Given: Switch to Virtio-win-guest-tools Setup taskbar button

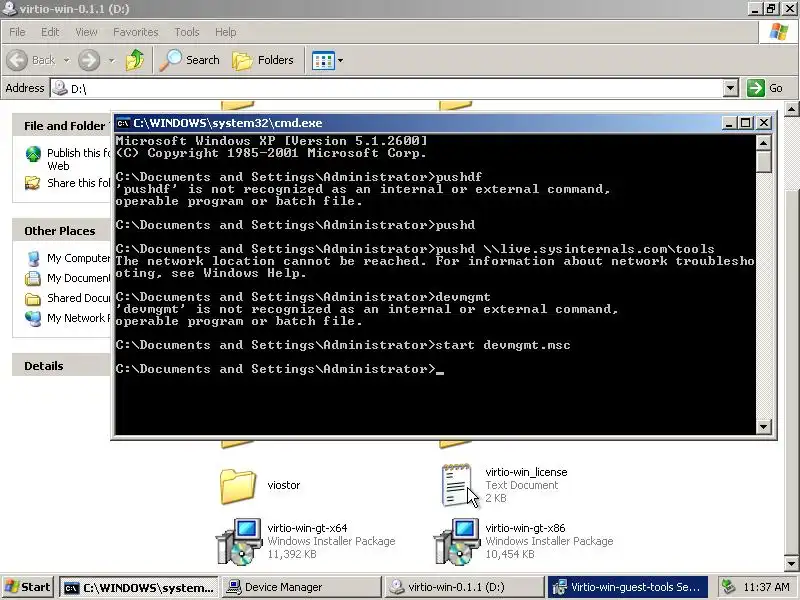Looking at the screenshot, I should click(x=628, y=588).
